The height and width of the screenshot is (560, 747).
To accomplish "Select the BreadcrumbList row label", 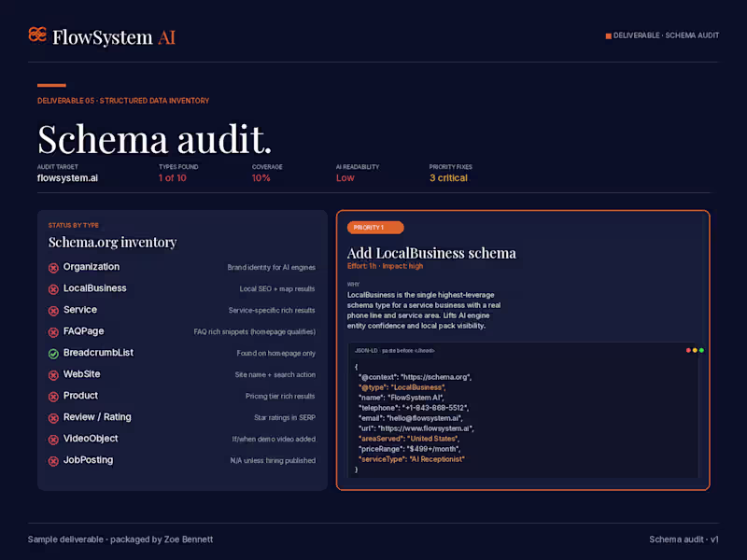I will tap(98, 353).
